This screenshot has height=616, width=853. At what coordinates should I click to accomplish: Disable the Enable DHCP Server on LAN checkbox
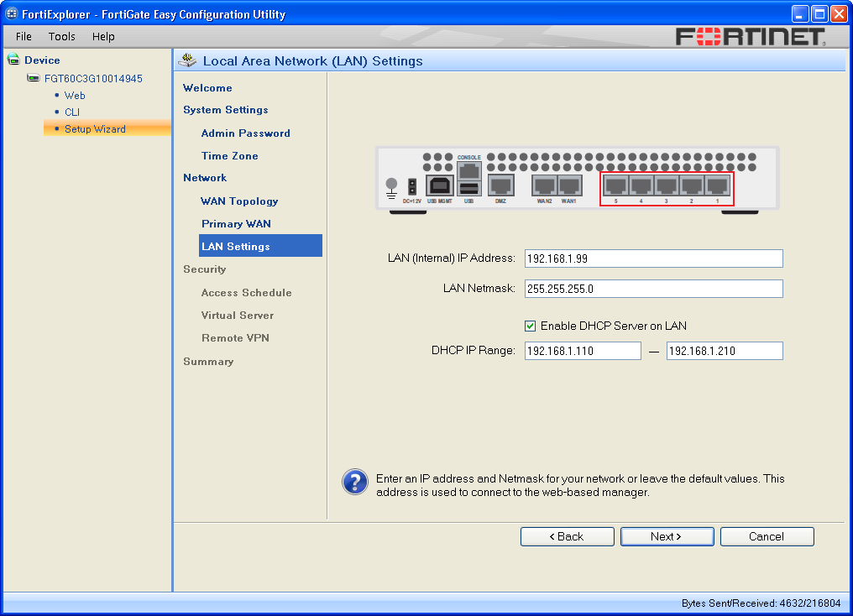(x=530, y=326)
